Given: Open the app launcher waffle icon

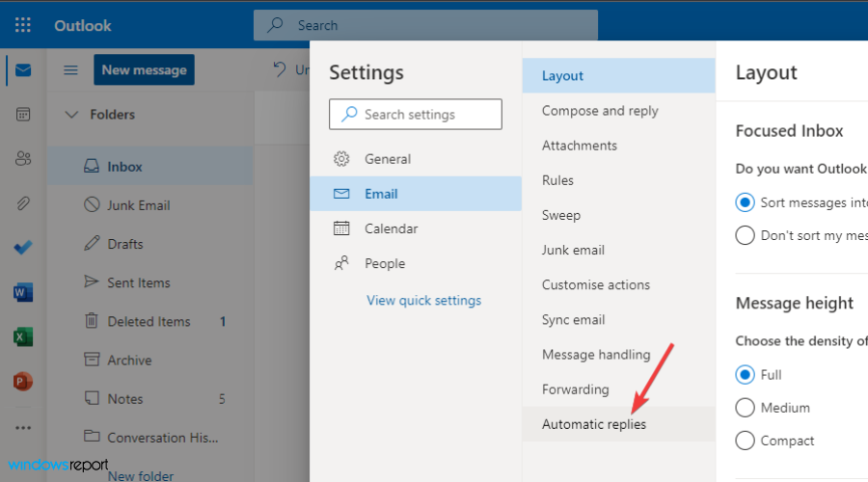Looking at the screenshot, I should (23, 25).
